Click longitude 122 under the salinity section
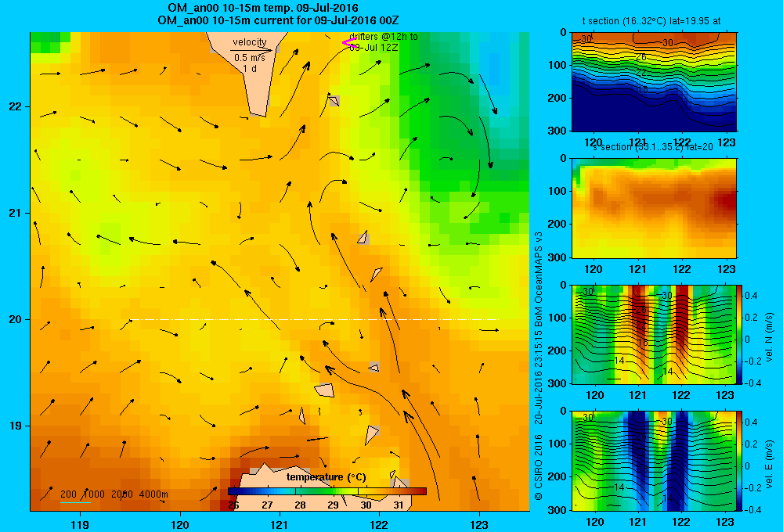Viewport: 783px width, 532px height. tap(682, 269)
